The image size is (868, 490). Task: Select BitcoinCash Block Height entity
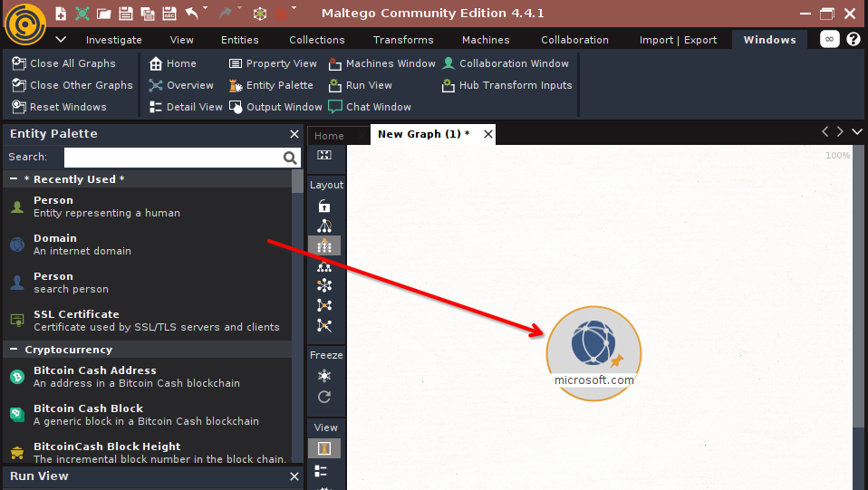click(x=148, y=453)
